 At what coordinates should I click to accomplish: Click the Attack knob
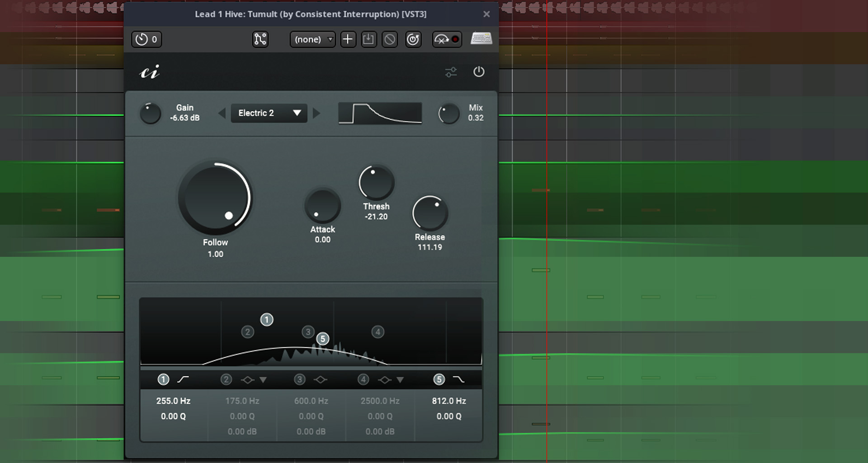pyautogui.click(x=323, y=206)
